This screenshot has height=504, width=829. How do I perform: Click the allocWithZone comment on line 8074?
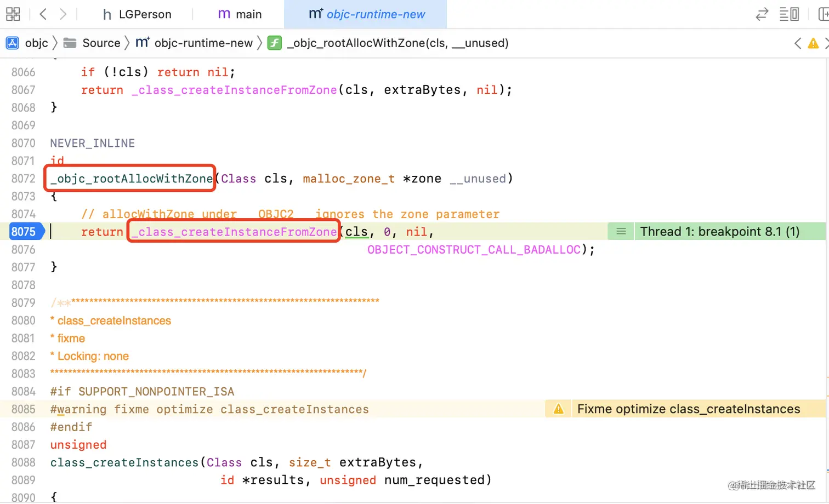[x=290, y=214]
